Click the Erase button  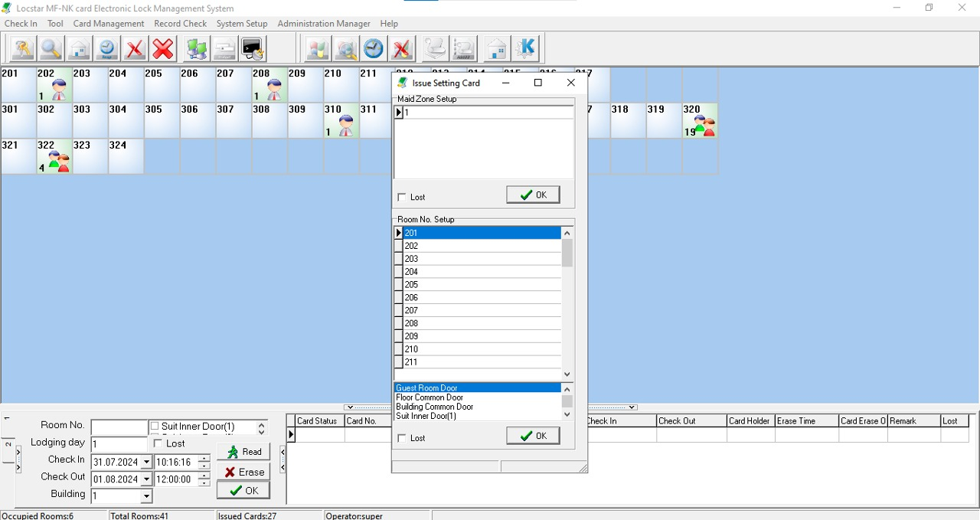(x=243, y=472)
